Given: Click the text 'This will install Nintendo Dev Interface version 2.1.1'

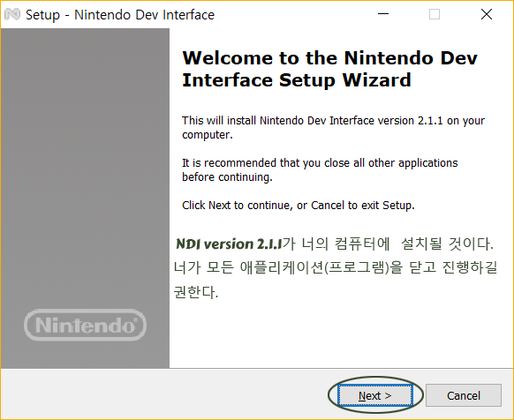Looking at the screenshot, I should pos(313,121).
